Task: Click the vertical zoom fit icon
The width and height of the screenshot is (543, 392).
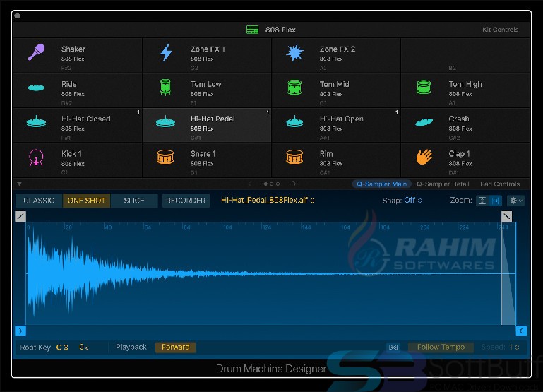Action: click(482, 201)
